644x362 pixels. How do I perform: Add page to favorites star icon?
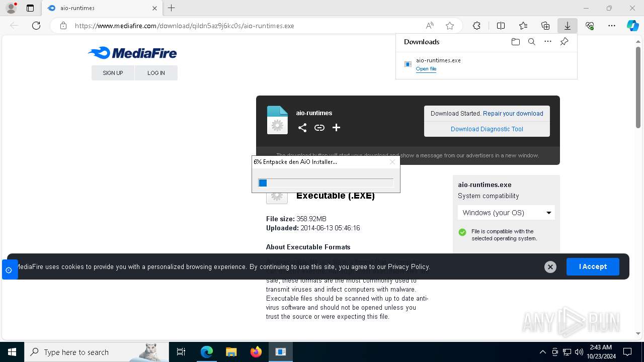[450, 26]
